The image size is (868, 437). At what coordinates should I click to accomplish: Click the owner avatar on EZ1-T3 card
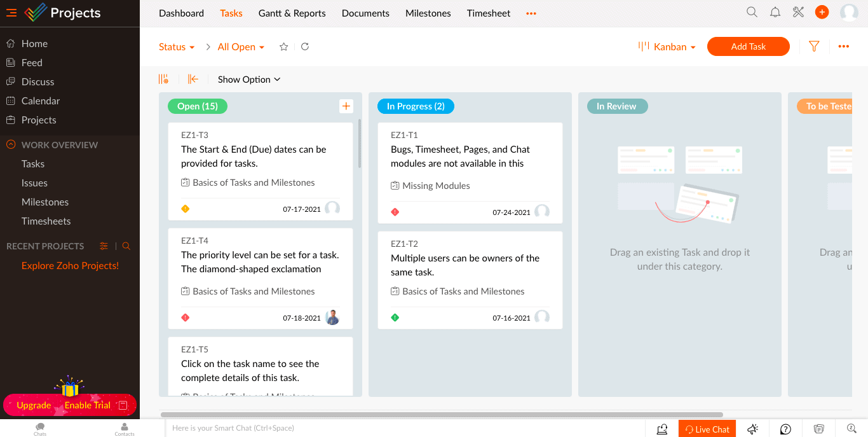tap(332, 209)
